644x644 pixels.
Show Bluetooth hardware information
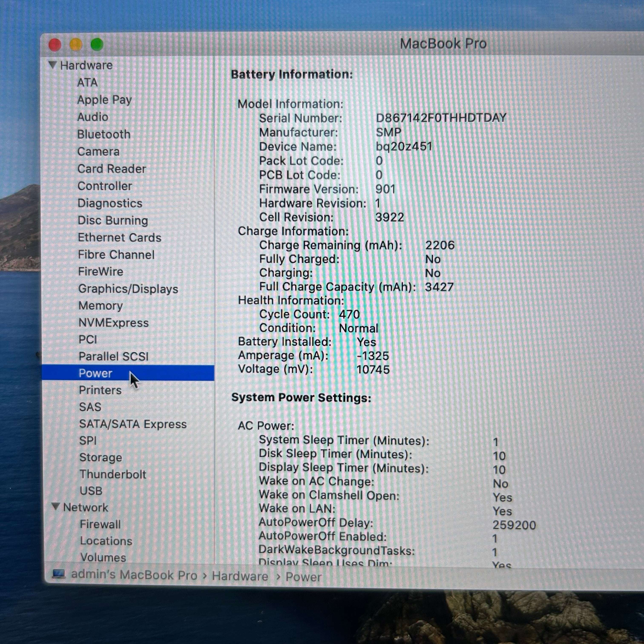pos(104,134)
